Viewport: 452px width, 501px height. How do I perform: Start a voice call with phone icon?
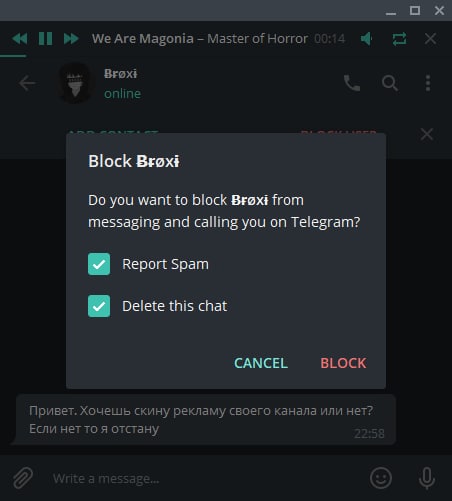pos(352,83)
